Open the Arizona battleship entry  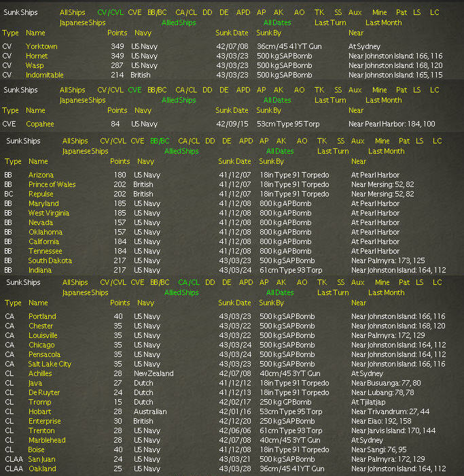coord(41,175)
